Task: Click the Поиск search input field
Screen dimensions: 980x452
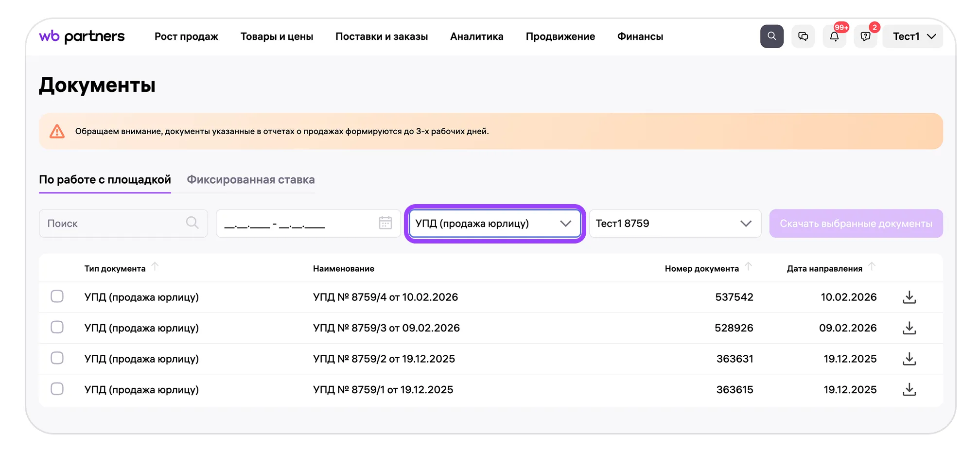Action: 114,224
